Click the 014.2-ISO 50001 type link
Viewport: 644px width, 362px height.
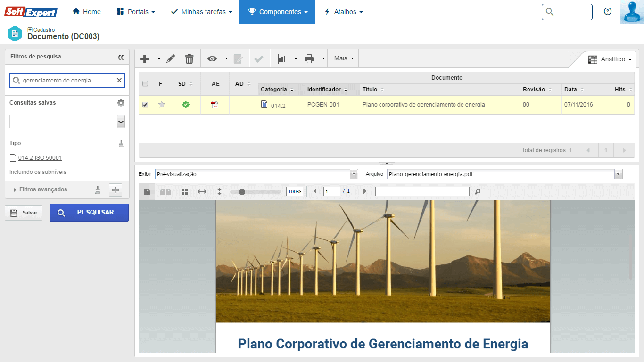pos(40,158)
